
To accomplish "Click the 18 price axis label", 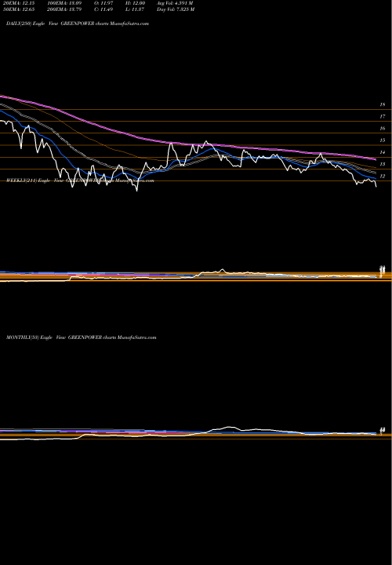I will pos(383,104).
